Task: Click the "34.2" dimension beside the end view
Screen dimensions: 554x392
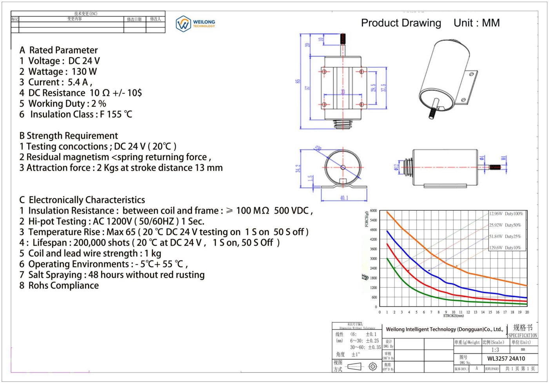Action: click(298, 169)
